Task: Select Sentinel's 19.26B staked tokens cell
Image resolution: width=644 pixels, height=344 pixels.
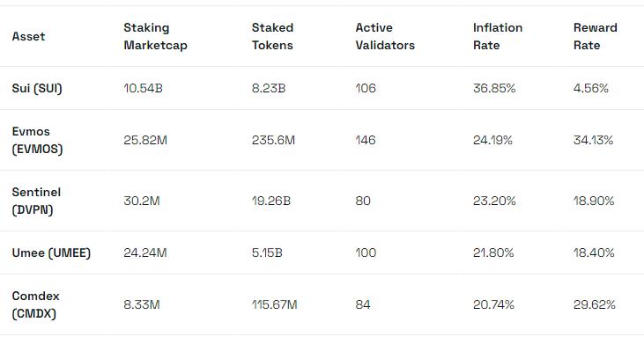Action: (x=271, y=201)
